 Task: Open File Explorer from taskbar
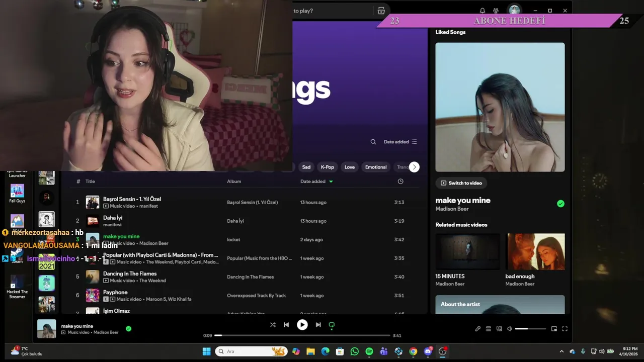pos(310,351)
